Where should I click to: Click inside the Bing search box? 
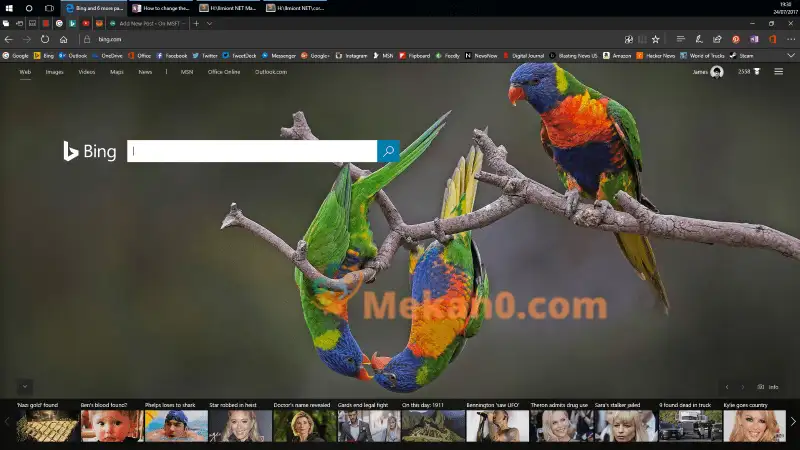[252, 151]
